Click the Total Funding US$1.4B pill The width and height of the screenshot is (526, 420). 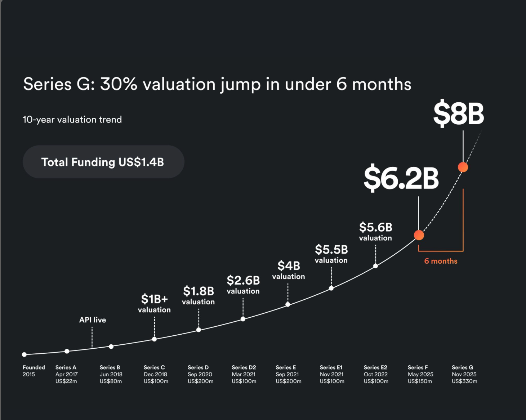click(x=103, y=162)
